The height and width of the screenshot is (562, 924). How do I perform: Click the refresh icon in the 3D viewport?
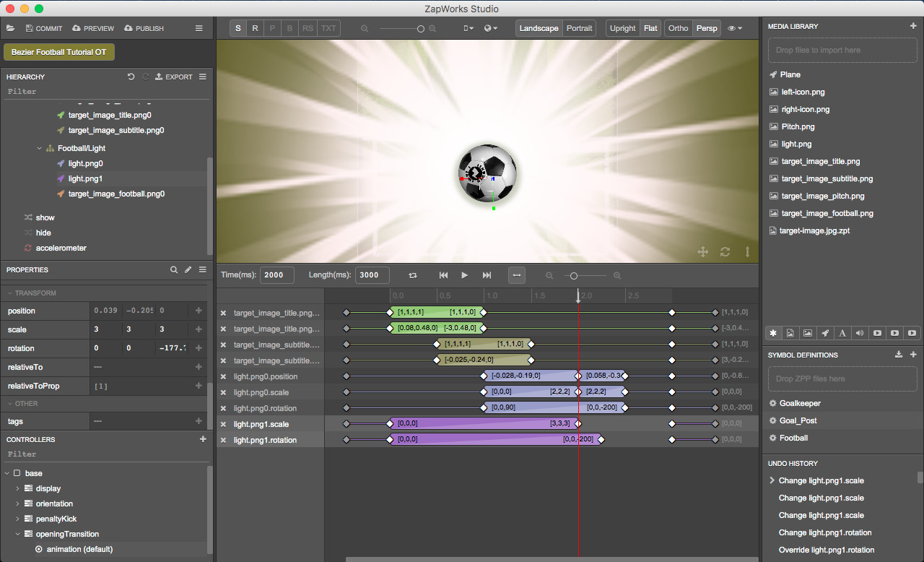click(x=725, y=252)
